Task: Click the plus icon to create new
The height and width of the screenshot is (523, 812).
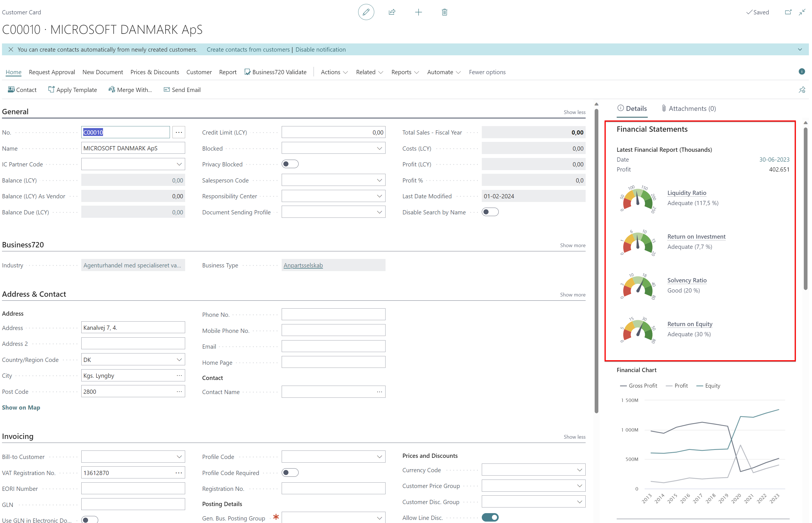Action: tap(418, 12)
